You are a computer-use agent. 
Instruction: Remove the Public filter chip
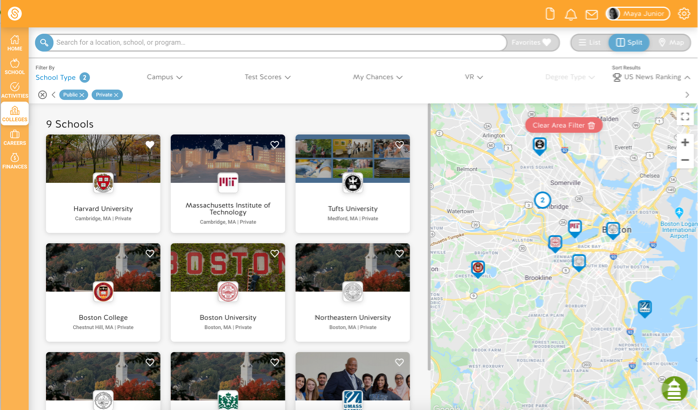click(82, 95)
